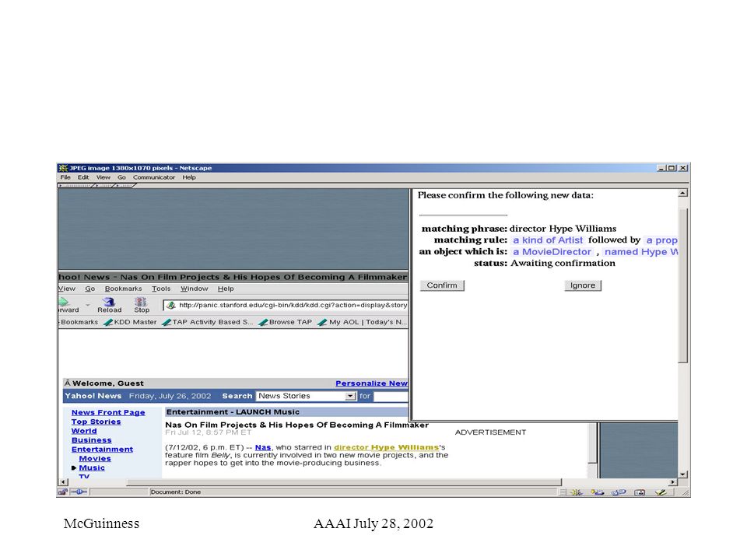Click the horizontal scrollbar left arrow
Image resolution: width=747 pixels, height=560 pixels.
pyautogui.click(x=62, y=482)
